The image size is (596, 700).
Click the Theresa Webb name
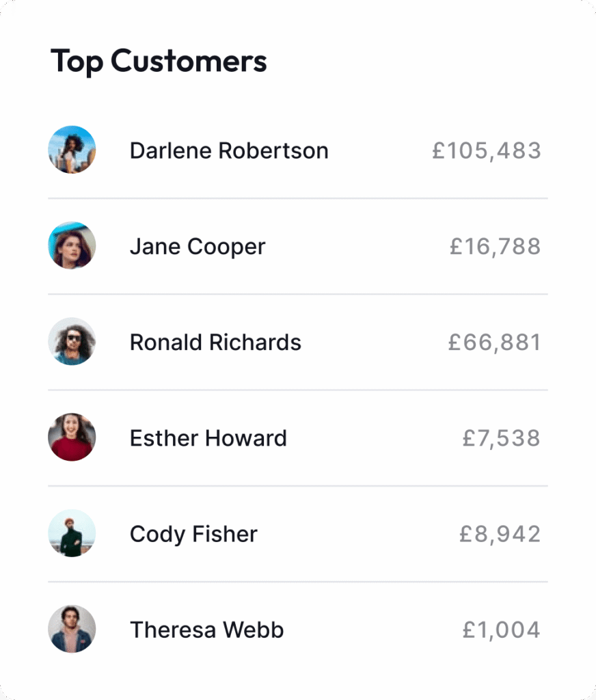click(206, 630)
